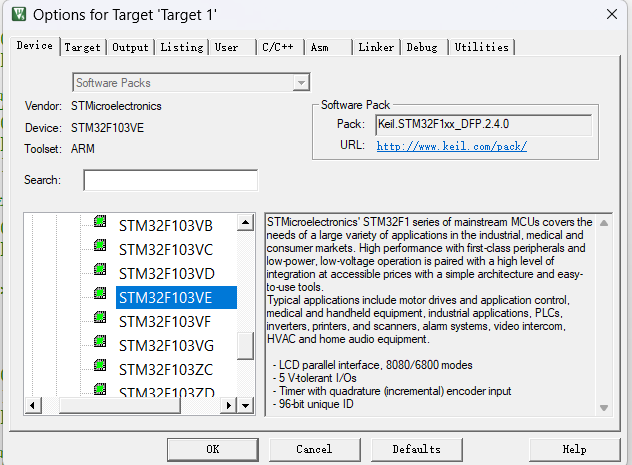632x465 pixels.
Task: Switch to the Device tab
Action: 35,46
